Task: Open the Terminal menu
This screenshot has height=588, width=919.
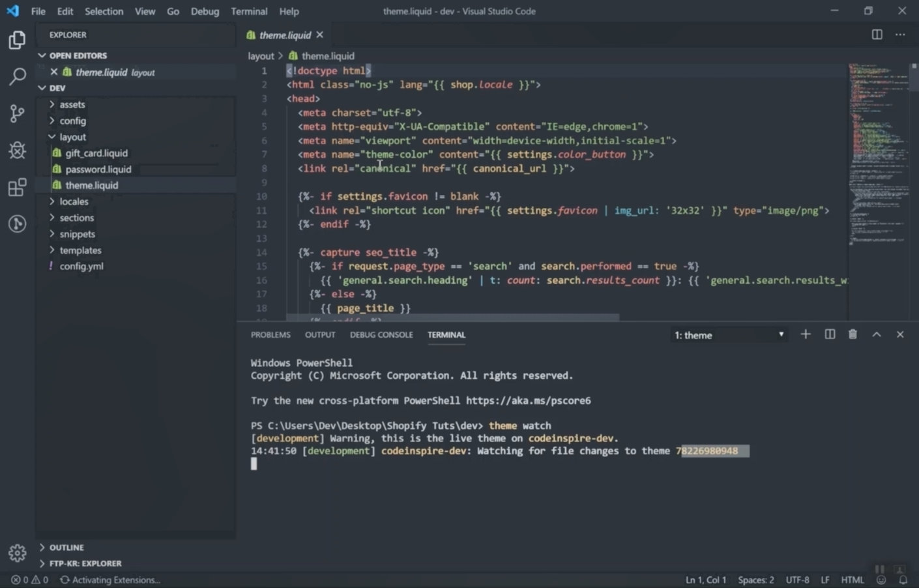Action: coord(249,11)
